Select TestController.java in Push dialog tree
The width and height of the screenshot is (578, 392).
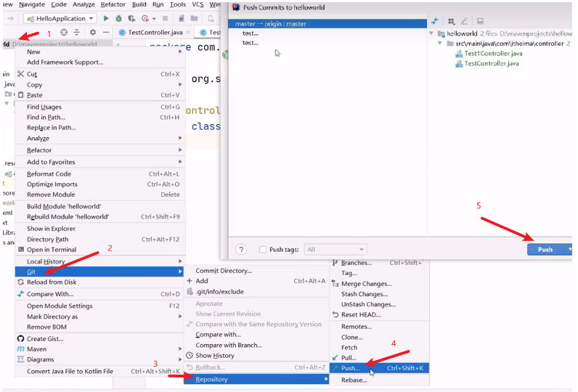click(x=491, y=63)
